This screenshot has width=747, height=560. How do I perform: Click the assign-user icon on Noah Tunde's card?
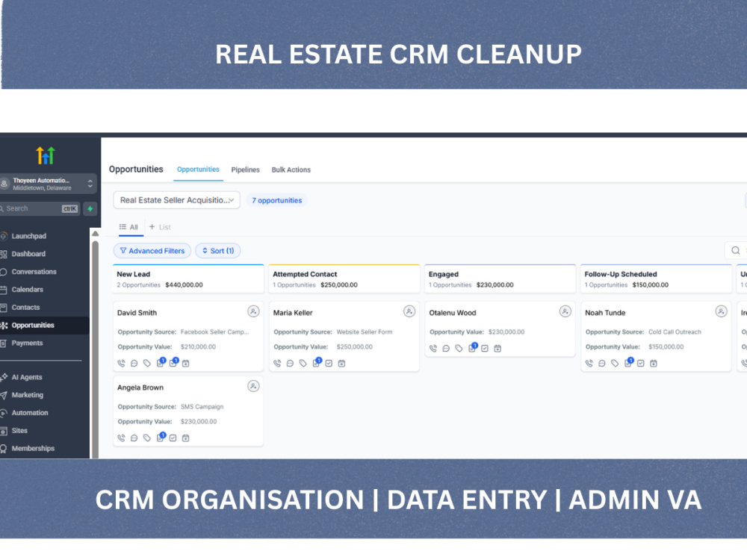tap(722, 311)
